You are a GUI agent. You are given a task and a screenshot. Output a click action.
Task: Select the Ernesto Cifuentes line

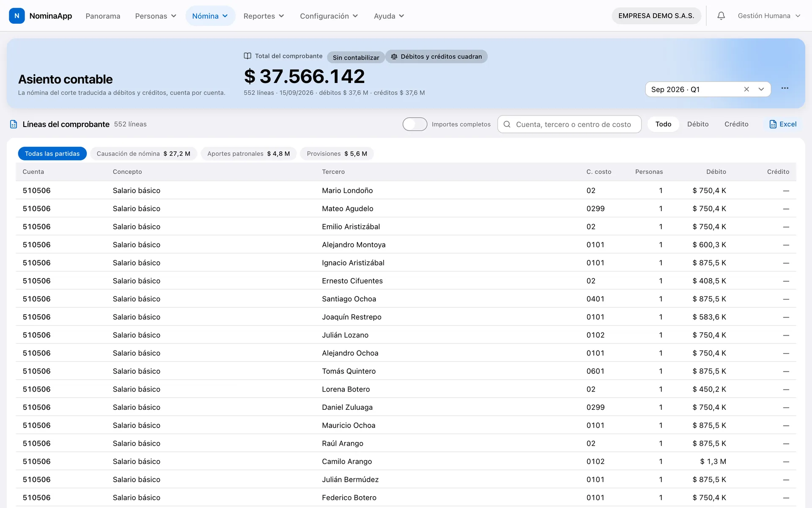pyautogui.click(x=406, y=281)
